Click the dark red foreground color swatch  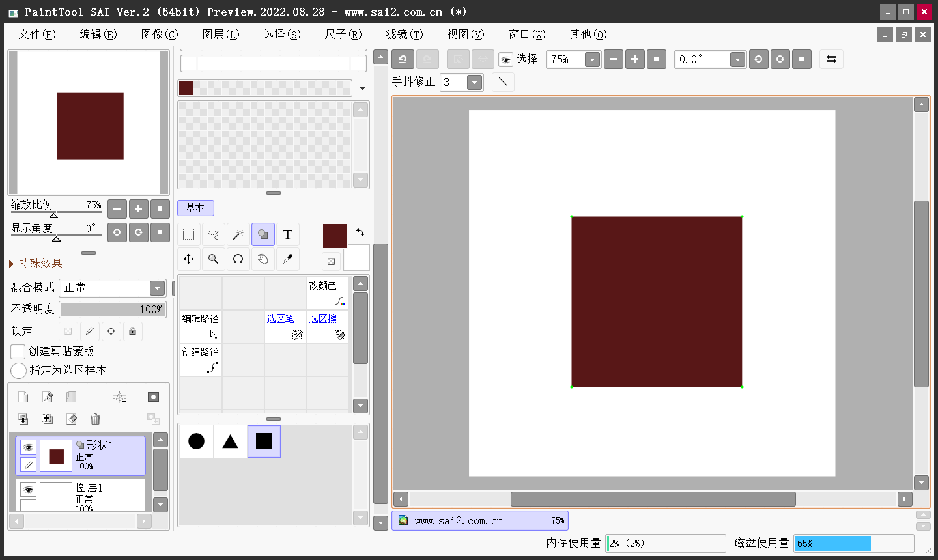click(x=335, y=236)
